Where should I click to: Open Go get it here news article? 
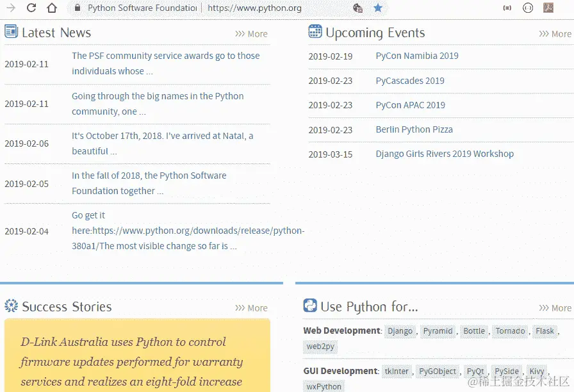click(188, 231)
